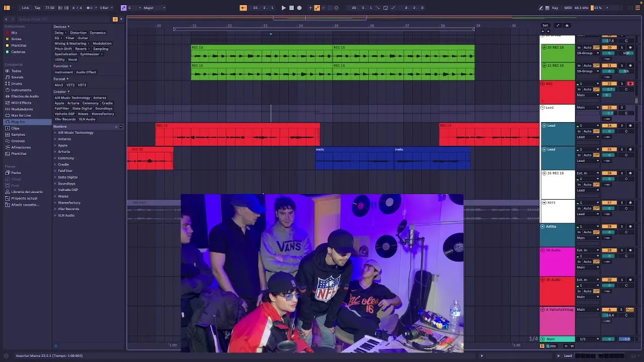644x362 pixels.
Task: Solo track 20 with its S button
Action: tap(622, 47)
